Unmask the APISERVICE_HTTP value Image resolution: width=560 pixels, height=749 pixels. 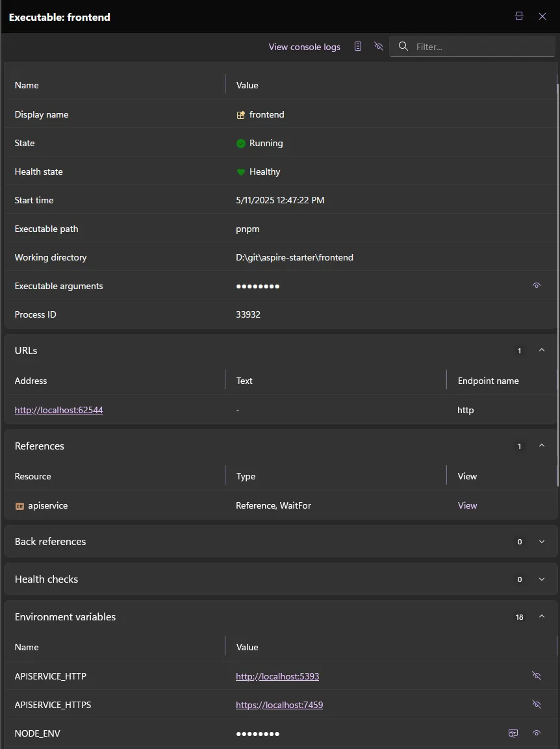click(x=537, y=676)
